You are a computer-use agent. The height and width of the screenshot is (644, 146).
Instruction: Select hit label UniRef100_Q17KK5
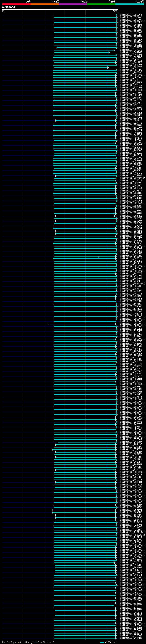(x=131, y=331)
